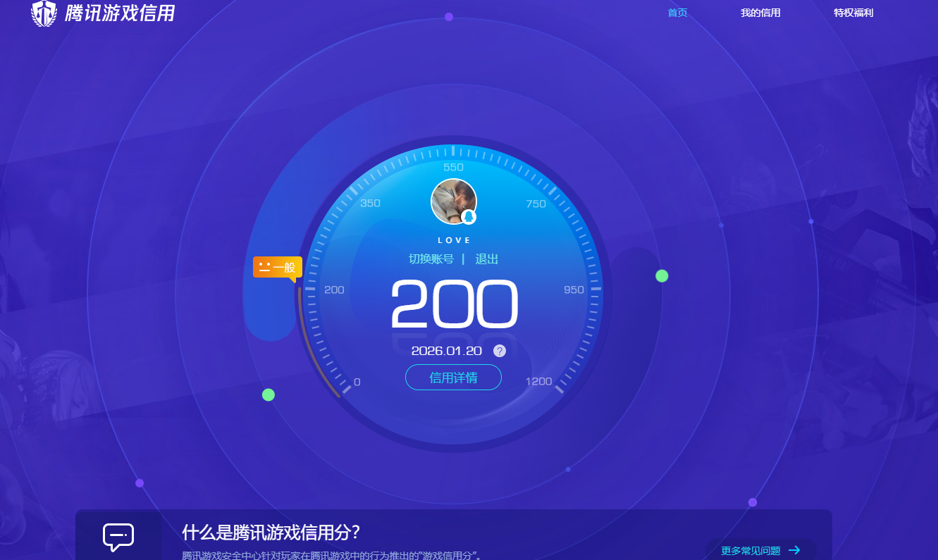Click the 切换账号 link
The width and height of the screenshot is (938, 560).
click(x=431, y=259)
